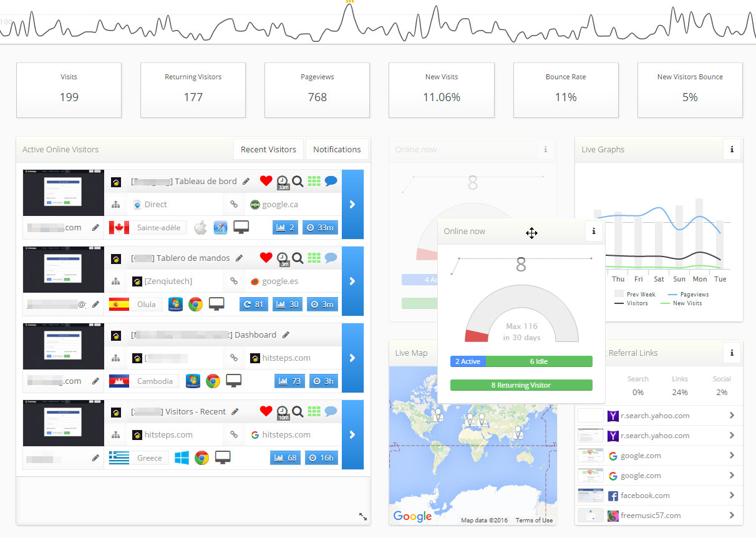Open Terms of Use on the Live Map
The width and height of the screenshot is (756, 538).
(534, 521)
